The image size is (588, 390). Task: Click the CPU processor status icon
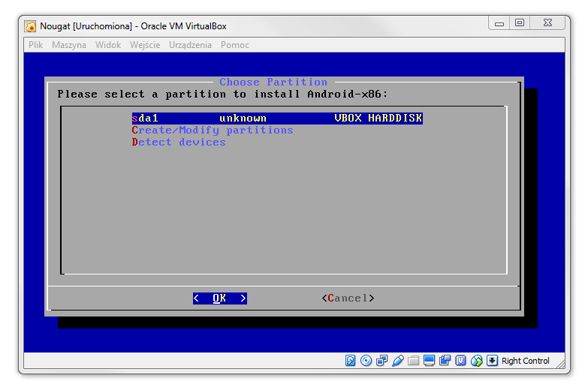pyautogui.click(x=460, y=361)
